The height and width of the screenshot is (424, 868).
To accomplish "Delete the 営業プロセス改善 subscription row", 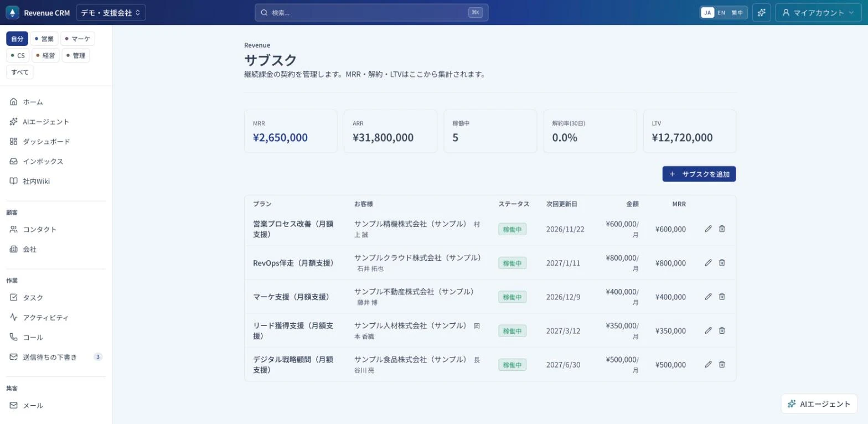I will pos(722,229).
